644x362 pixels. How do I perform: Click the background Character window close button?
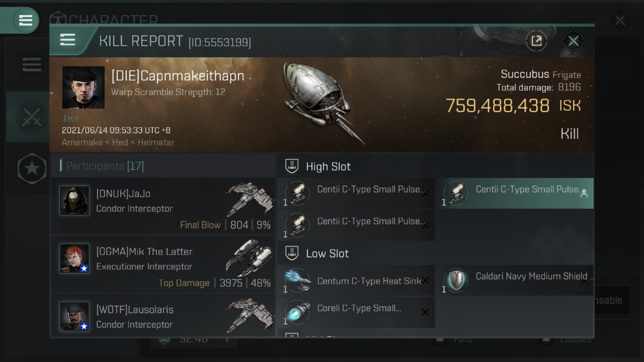click(x=619, y=20)
